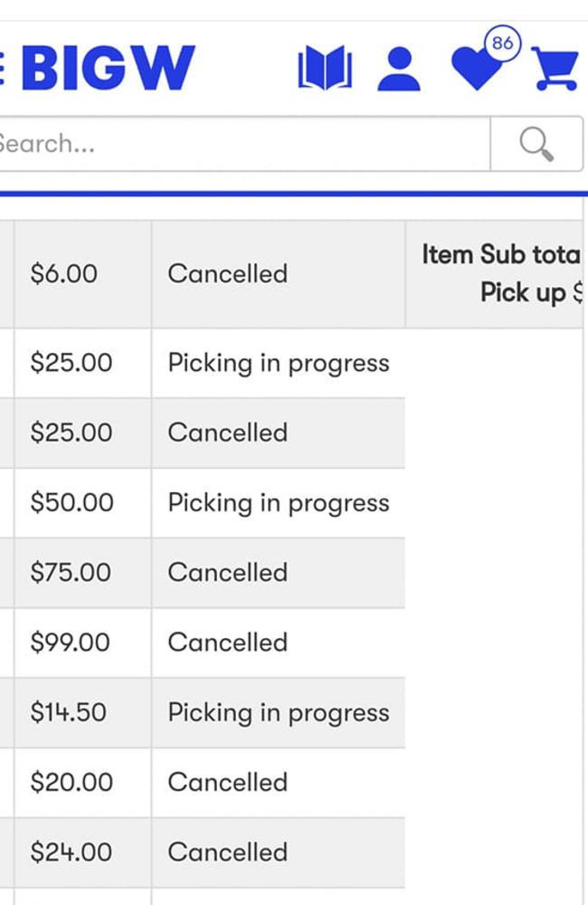Image resolution: width=588 pixels, height=905 pixels.
Task: Click the wishlist count badge showing 86
Action: (503, 43)
